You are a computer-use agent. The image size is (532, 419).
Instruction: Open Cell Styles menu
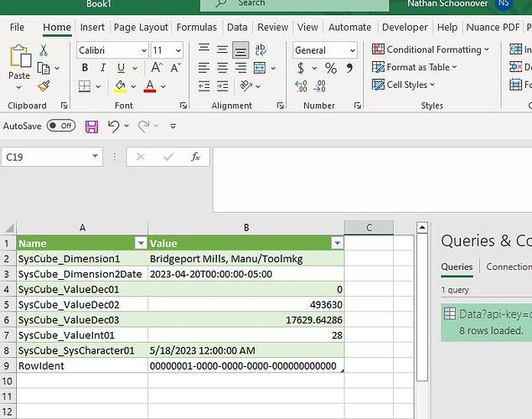pyautogui.click(x=403, y=85)
